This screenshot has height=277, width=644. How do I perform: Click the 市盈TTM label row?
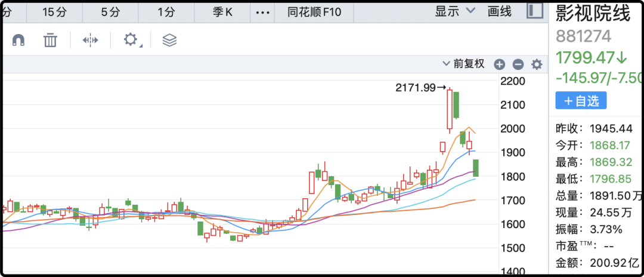585,246
